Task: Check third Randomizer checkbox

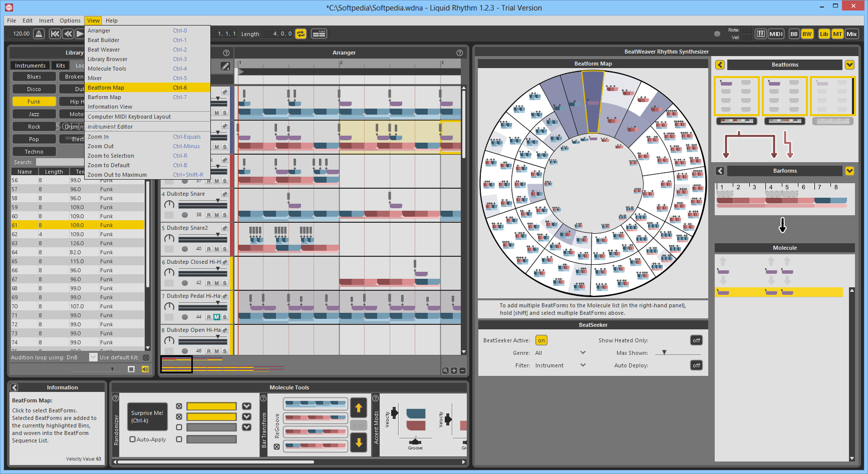Action: pyautogui.click(x=179, y=427)
